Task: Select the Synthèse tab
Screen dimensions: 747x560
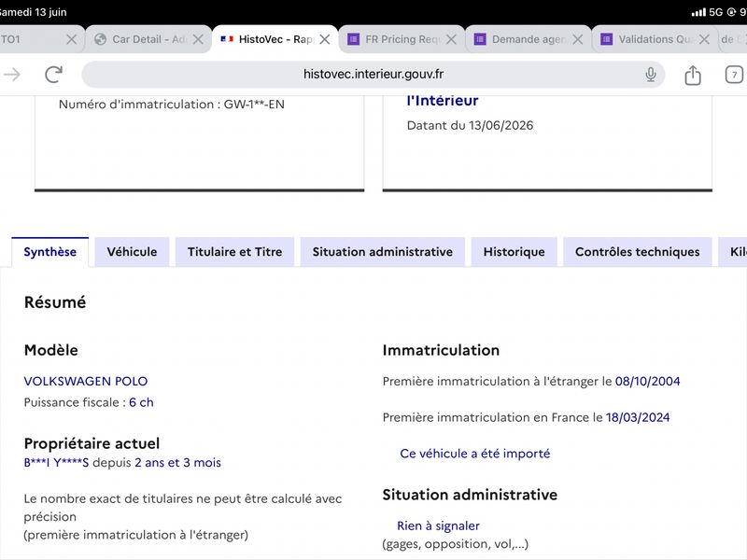Action: point(50,252)
